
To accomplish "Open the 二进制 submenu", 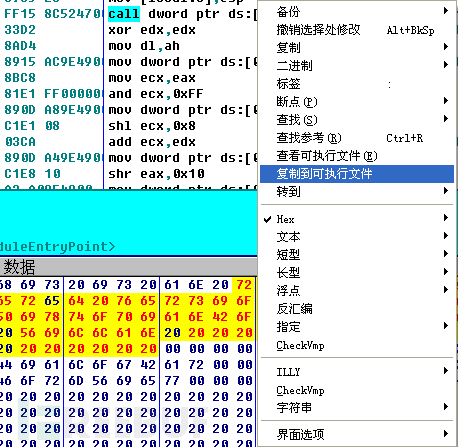I will [357, 66].
